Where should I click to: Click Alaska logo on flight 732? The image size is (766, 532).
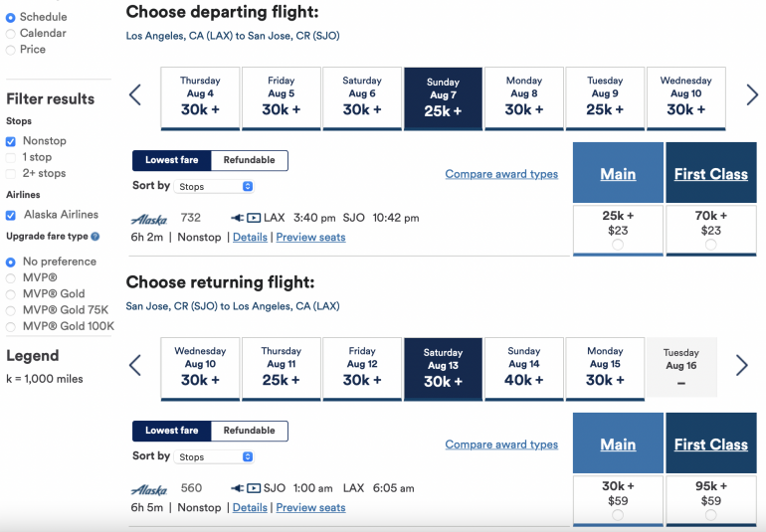[149, 218]
